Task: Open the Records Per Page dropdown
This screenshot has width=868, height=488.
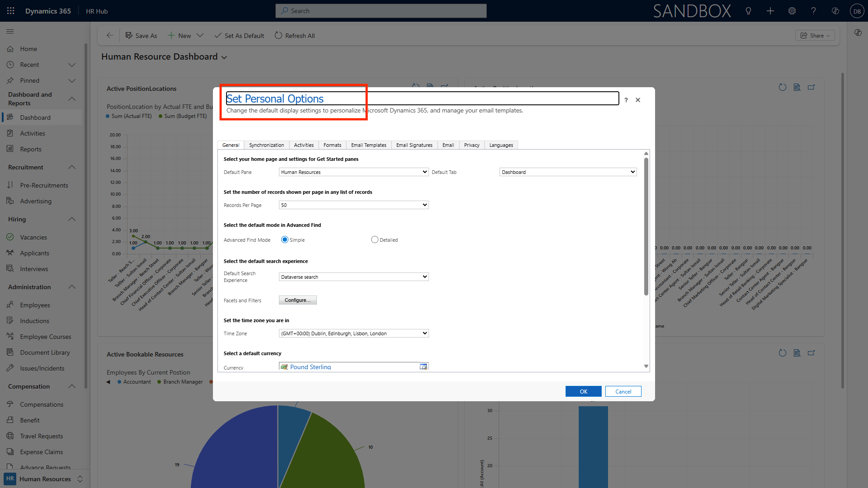Action: [354, 205]
